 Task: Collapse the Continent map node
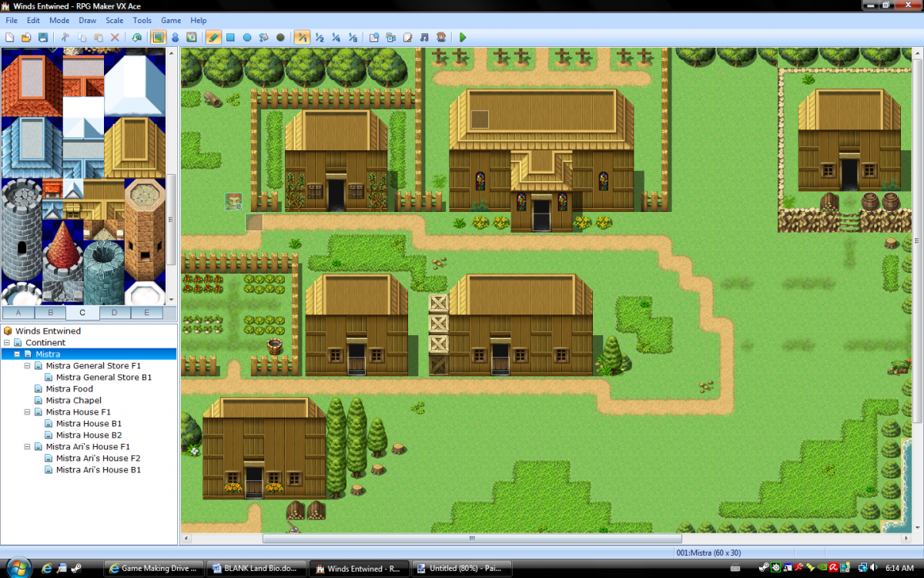[7, 343]
